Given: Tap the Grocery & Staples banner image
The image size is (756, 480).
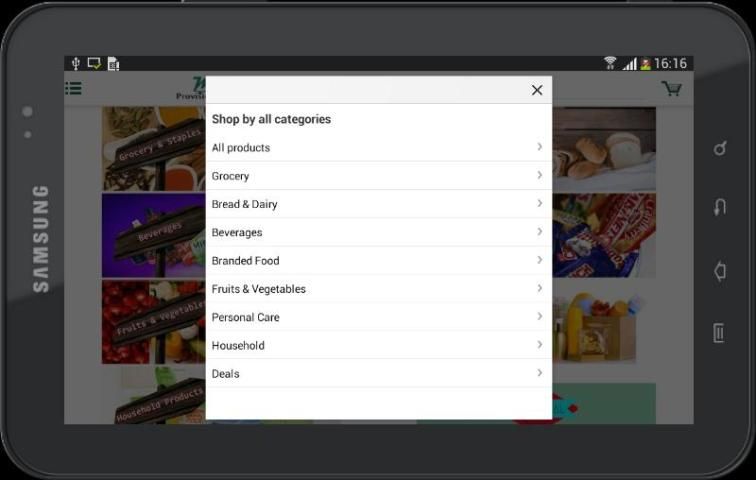Looking at the screenshot, I should pos(153,149).
